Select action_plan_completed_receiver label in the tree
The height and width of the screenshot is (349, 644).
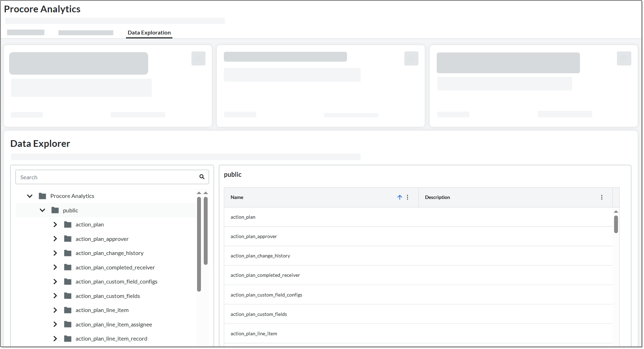coord(115,268)
